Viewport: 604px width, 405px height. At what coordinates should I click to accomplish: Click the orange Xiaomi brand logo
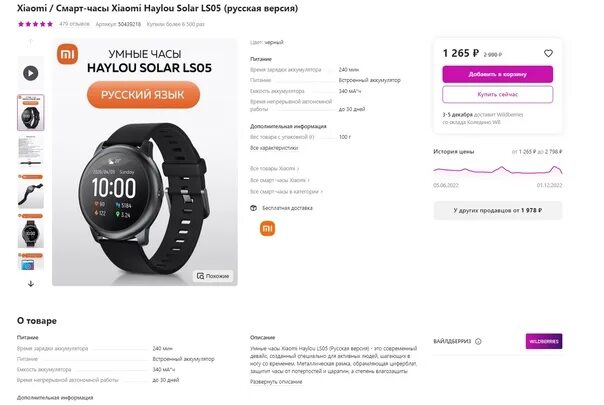[x=267, y=229]
